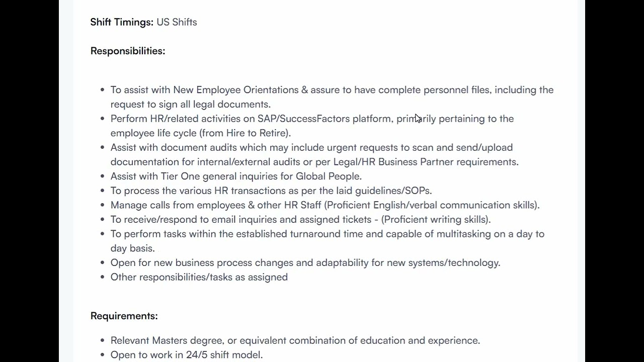This screenshot has height=362, width=644.
Task: Click the "Shift Timings:" label
Action: click(x=122, y=22)
